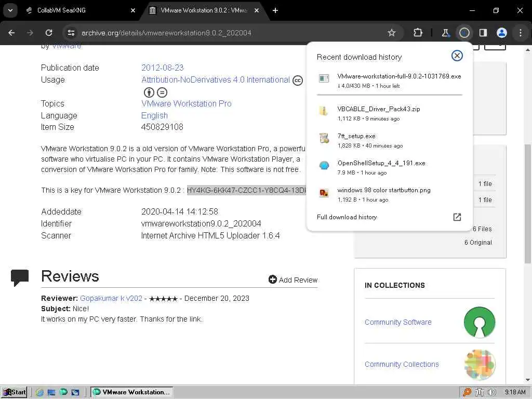Image resolution: width=532 pixels, height=399 pixels.
Task: Click the VMware download progress bar
Action: coord(390,95)
